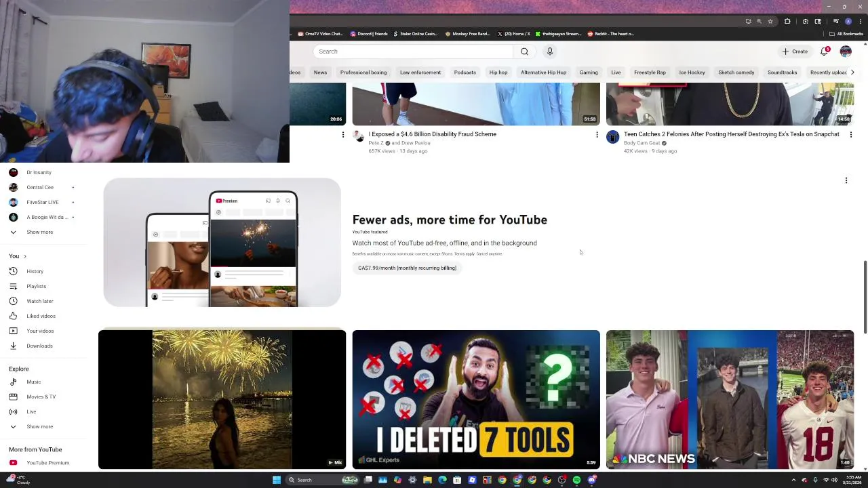868x488 pixels.
Task: Open the Discord | Friends bookmark
Action: click(369, 34)
